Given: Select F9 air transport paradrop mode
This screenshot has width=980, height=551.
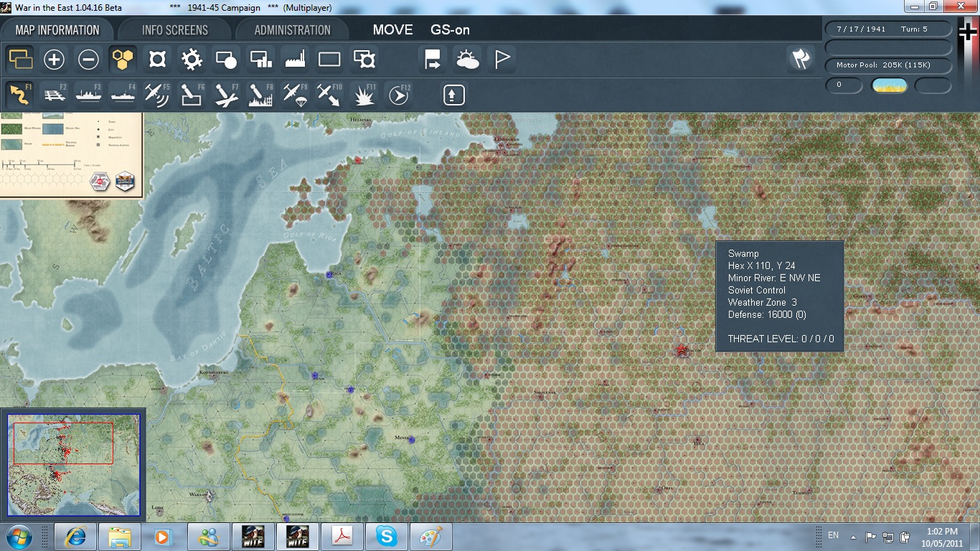Looking at the screenshot, I should (x=295, y=95).
